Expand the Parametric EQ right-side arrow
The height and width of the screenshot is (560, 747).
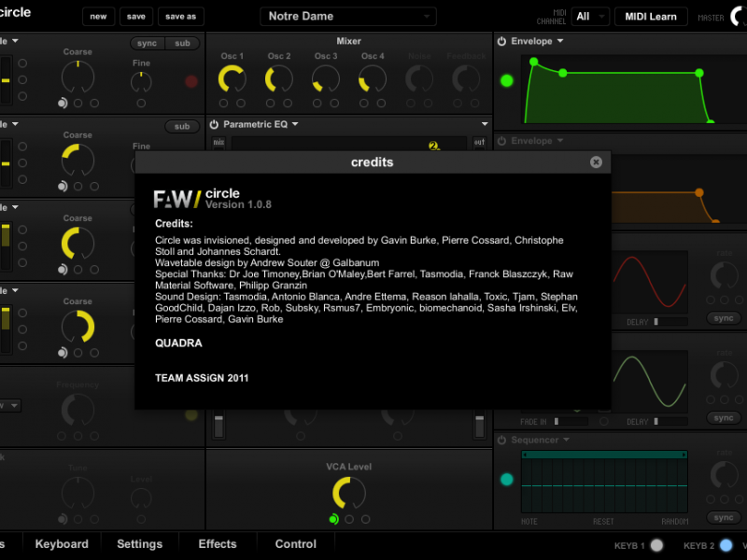(485, 124)
